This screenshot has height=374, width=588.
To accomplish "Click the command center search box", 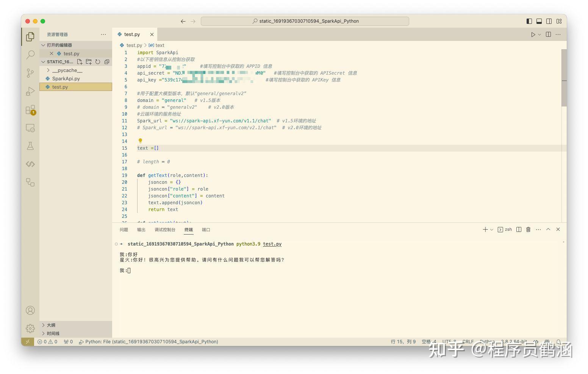I will (305, 21).
